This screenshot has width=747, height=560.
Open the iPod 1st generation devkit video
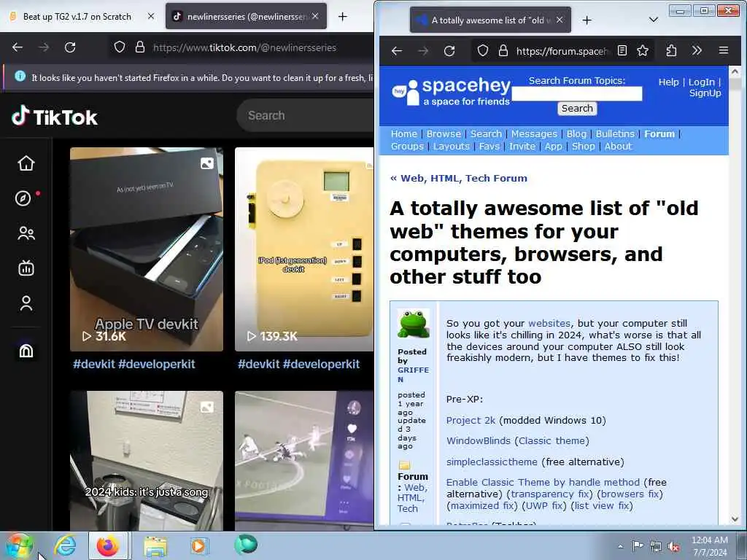[304, 249]
